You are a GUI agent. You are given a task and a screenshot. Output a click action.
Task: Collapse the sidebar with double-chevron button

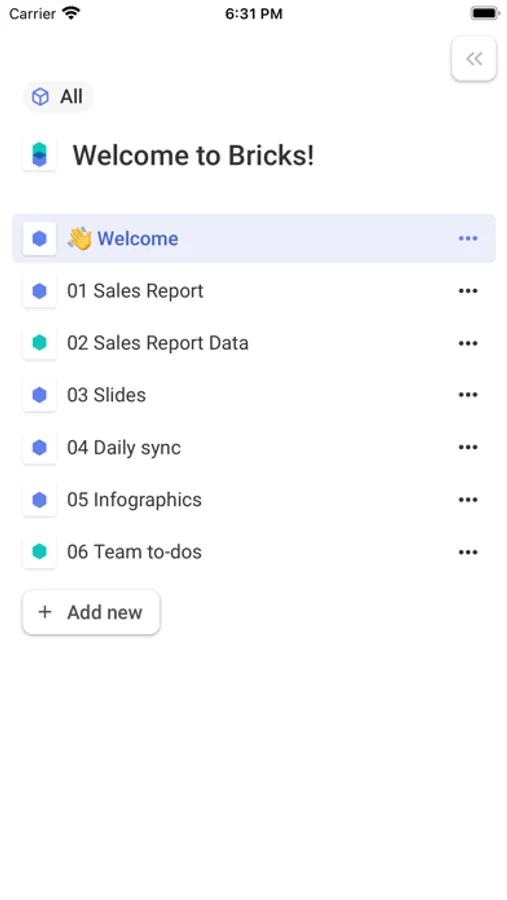point(474,59)
